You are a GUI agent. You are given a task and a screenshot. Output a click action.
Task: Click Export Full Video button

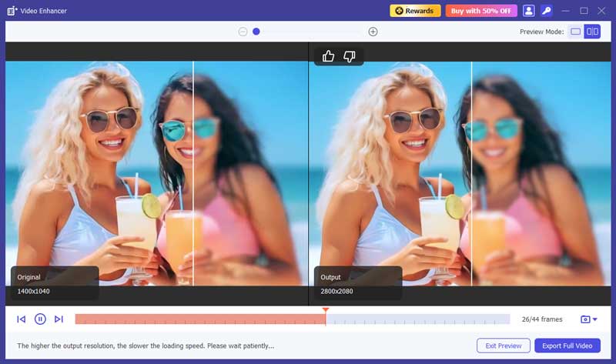567,346
